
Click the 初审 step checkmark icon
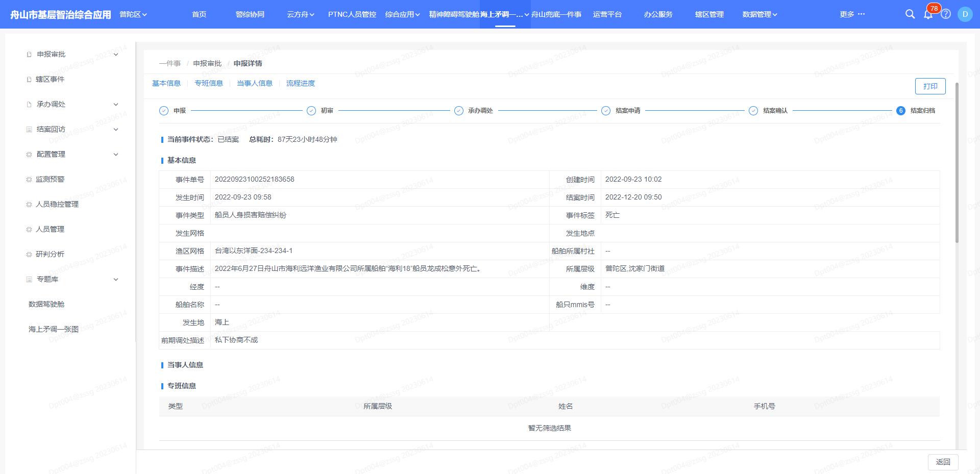[x=311, y=111]
